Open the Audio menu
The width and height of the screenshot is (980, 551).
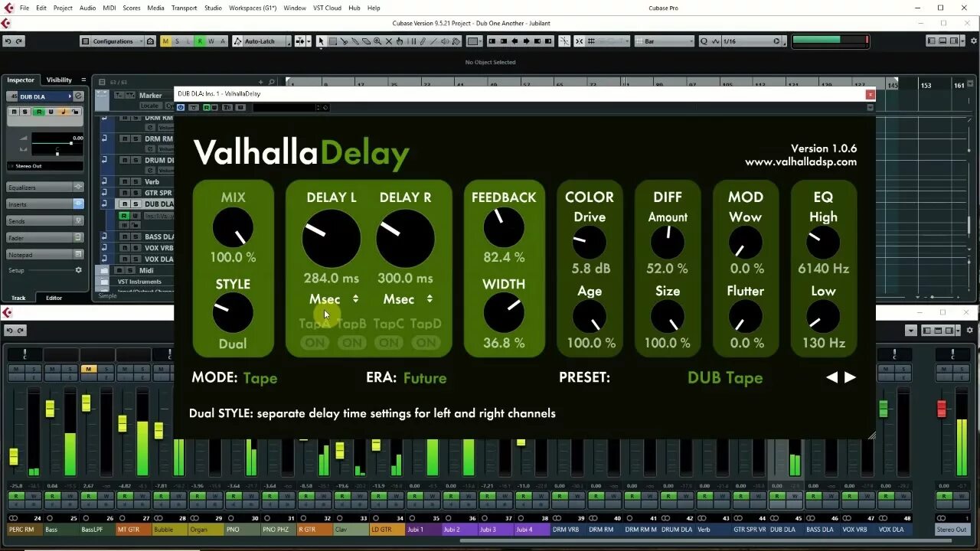click(x=87, y=8)
